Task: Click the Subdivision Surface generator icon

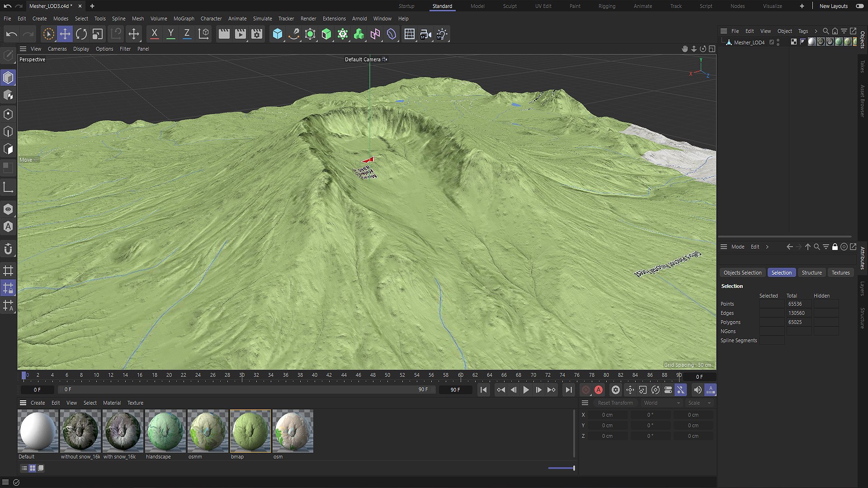Action: pyautogui.click(x=310, y=34)
